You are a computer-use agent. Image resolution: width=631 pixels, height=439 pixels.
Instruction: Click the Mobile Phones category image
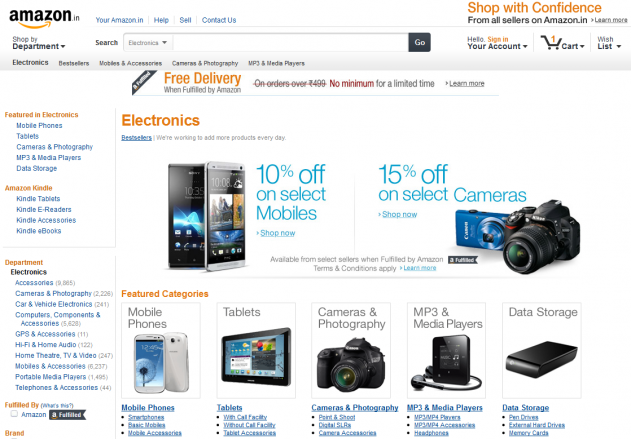[x=161, y=363]
